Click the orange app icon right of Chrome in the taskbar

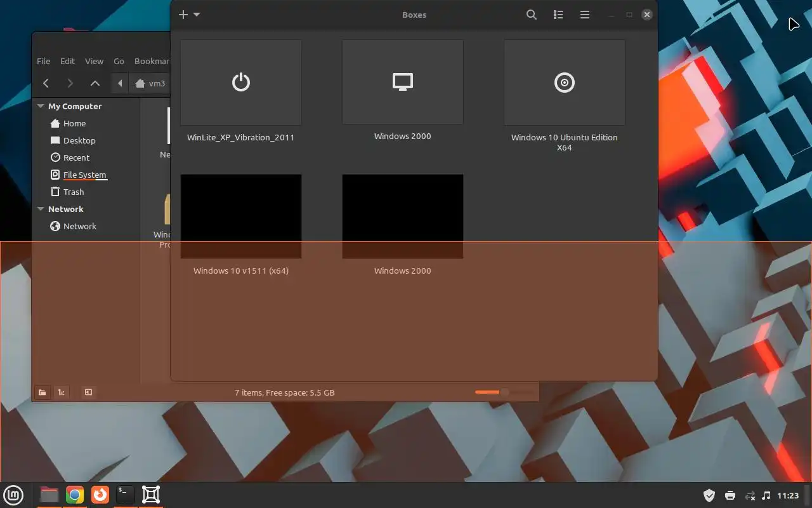tap(100, 495)
